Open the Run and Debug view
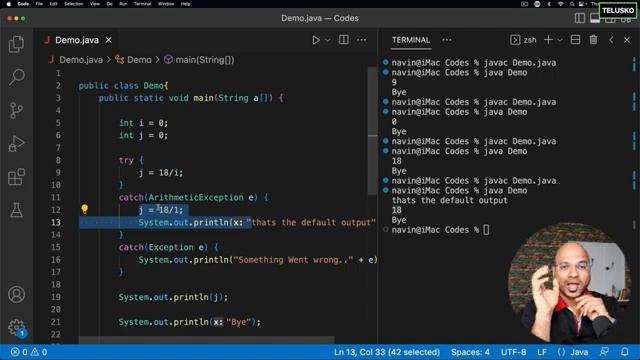640x360 pixels. 16,144
